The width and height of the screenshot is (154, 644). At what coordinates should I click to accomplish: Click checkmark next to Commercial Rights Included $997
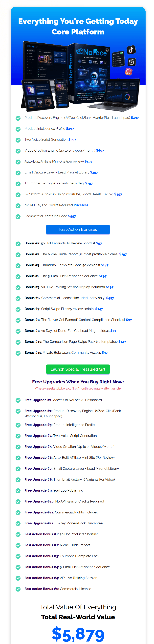(18, 216)
